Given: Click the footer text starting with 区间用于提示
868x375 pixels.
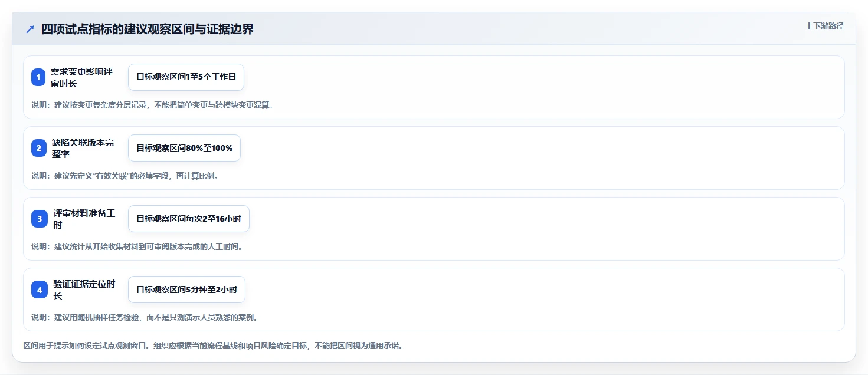Looking at the screenshot, I should pos(213,346).
